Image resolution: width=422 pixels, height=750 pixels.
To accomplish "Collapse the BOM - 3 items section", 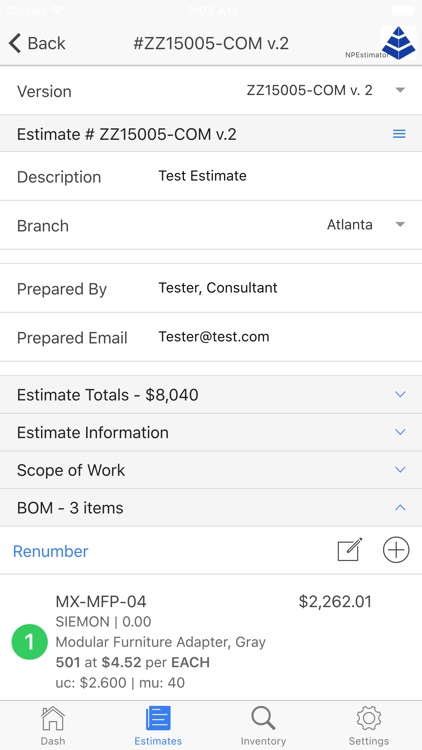I will pyautogui.click(x=211, y=508).
